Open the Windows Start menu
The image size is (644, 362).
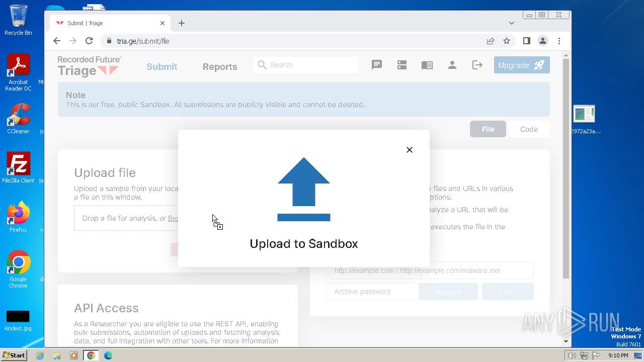14,355
